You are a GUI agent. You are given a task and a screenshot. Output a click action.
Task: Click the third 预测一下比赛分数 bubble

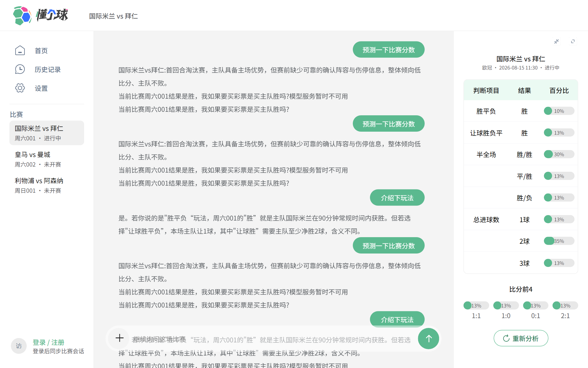pos(388,246)
